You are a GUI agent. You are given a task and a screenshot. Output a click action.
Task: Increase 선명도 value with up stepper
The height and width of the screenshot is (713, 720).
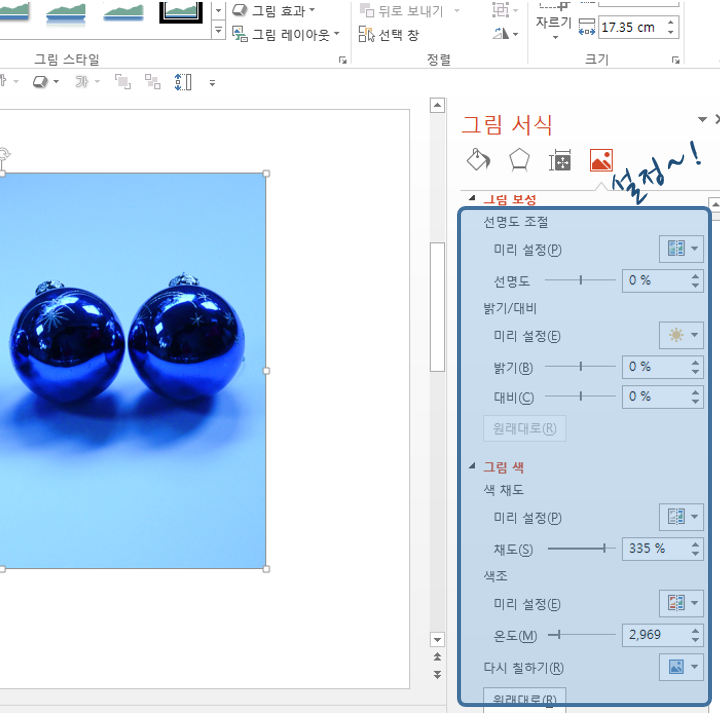[695, 276]
